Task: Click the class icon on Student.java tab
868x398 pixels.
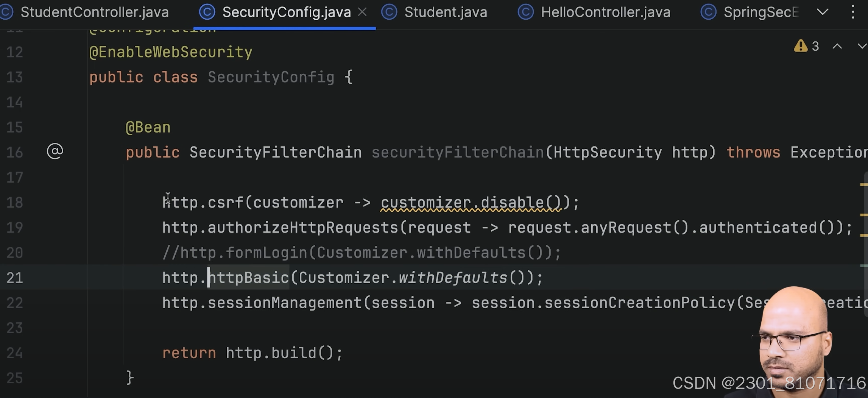Action: (x=390, y=12)
